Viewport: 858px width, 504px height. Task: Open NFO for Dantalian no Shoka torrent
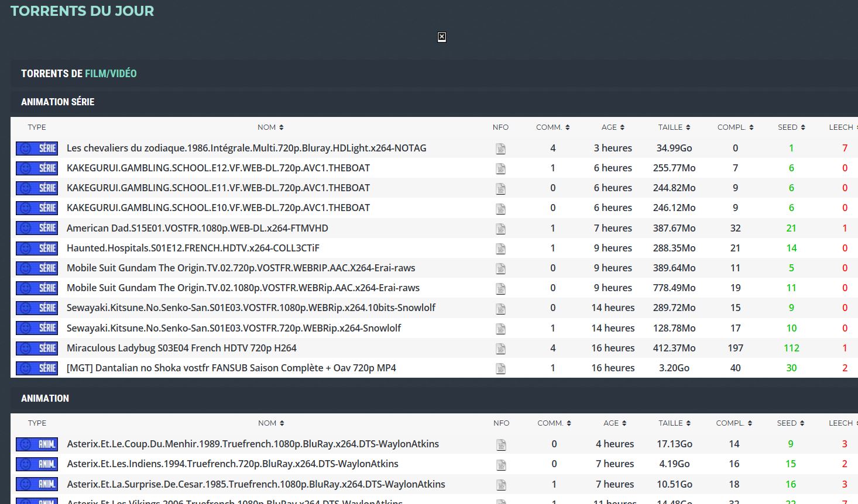(x=500, y=368)
